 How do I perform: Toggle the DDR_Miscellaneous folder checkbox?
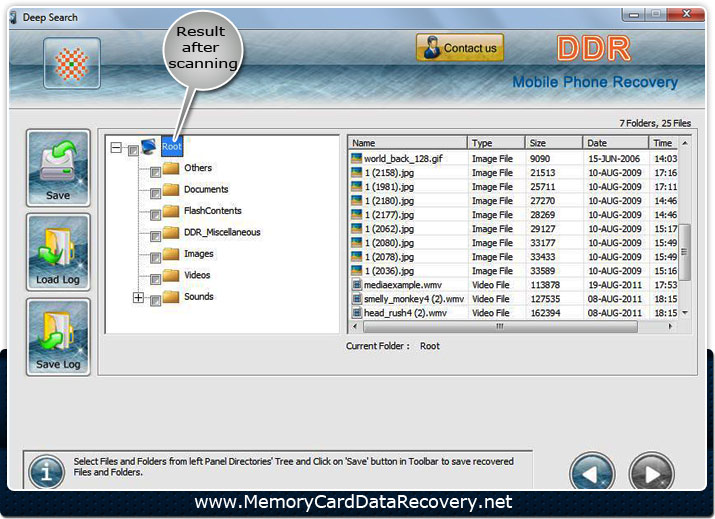coord(155,236)
